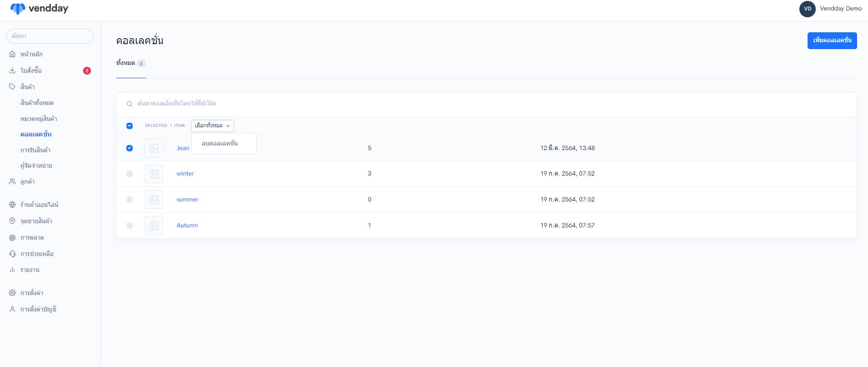Open การรับสินค้า in the sidebar

click(35, 150)
